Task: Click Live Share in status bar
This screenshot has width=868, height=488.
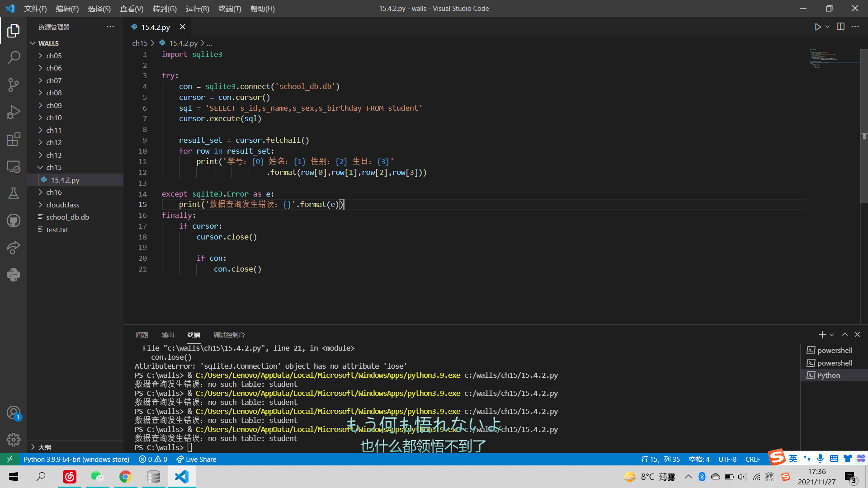Action: [196, 459]
